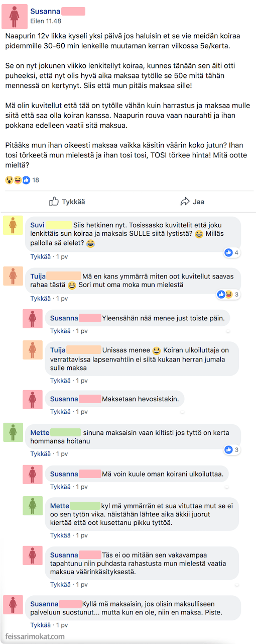The width and height of the screenshot is (256, 644).
Task: Open Mette's name link on her first comment
Action: coord(40,432)
